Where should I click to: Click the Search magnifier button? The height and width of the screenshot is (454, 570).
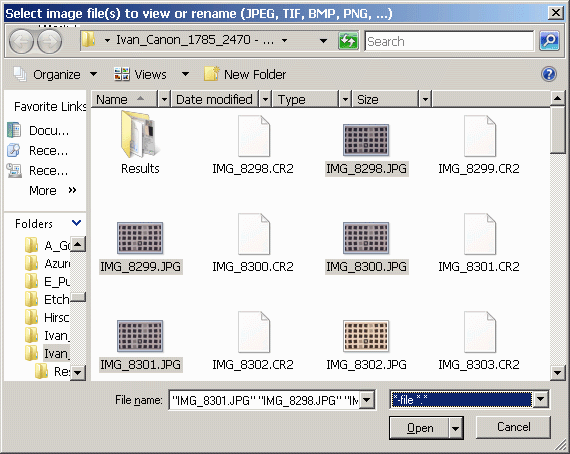pyautogui.click(x=549, y=41)
